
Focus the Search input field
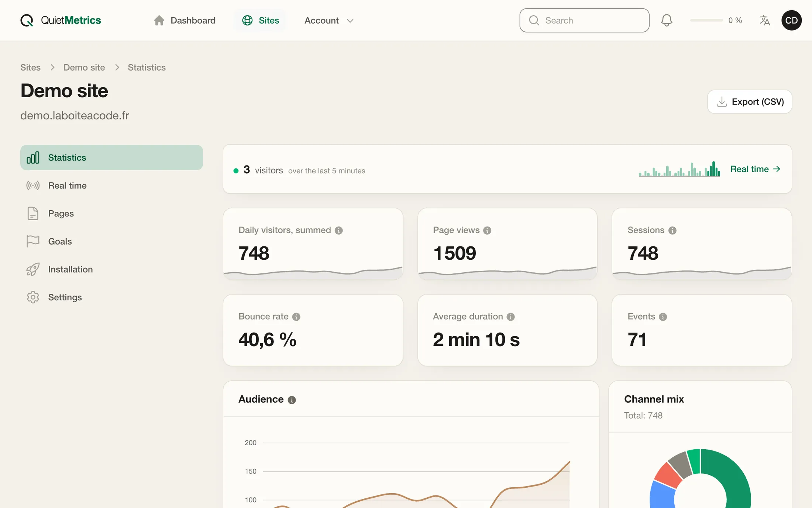click(x=584, y=20)
